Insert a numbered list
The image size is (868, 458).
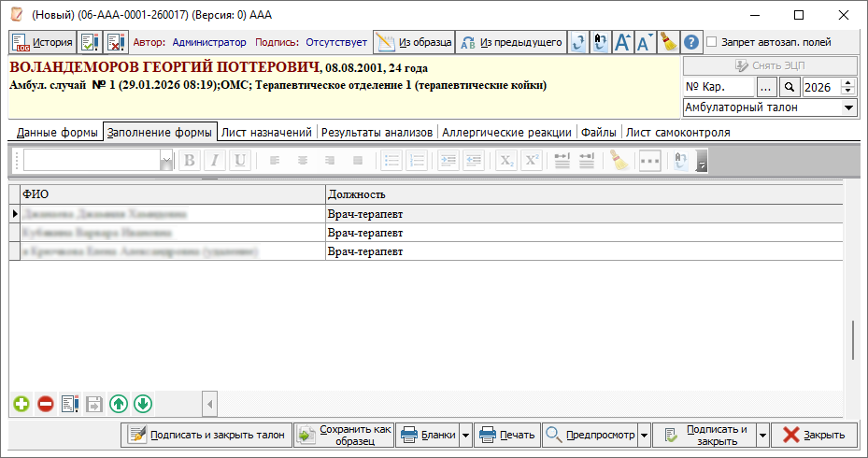click(x=417, y=161)
